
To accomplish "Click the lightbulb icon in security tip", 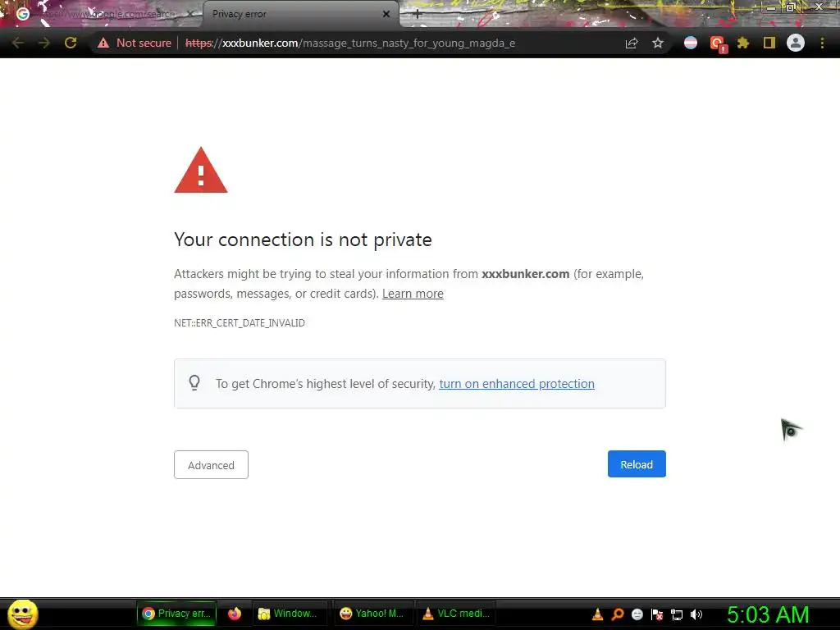I will tap(194, 383).
